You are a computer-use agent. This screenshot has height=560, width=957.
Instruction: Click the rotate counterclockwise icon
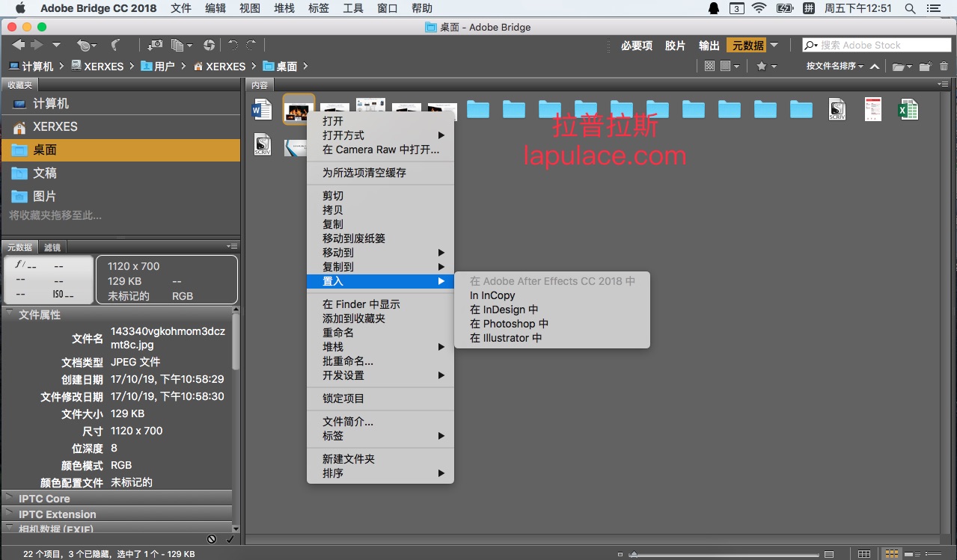point(233,45)
